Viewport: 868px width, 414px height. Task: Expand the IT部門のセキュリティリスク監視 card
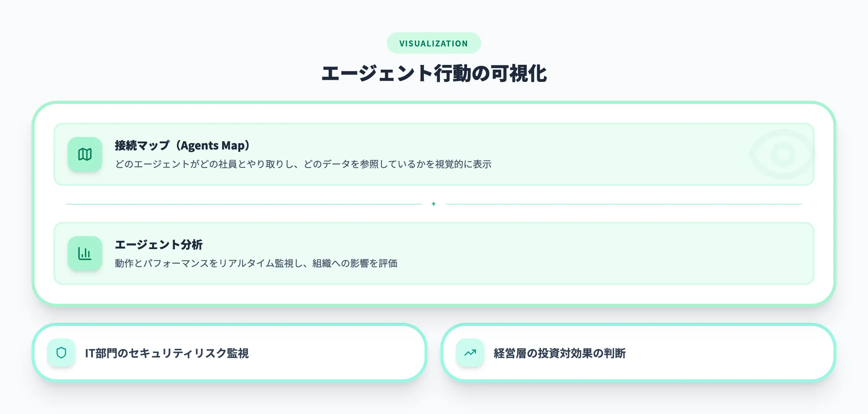point(229,353)
